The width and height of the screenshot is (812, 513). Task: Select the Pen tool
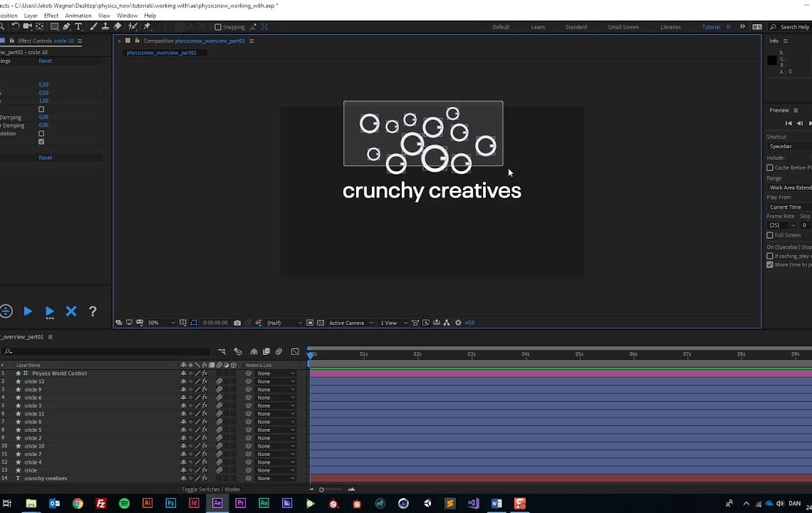coord(66,26)
